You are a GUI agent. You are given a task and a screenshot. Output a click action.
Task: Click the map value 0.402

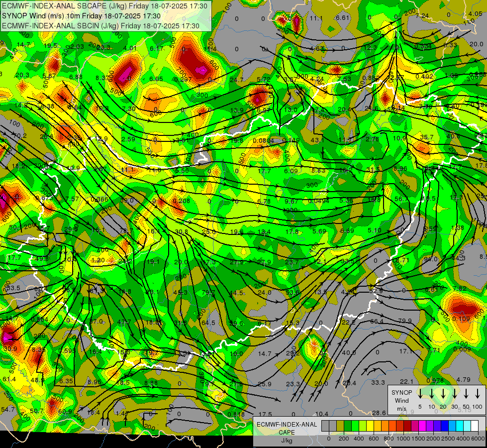424,77
